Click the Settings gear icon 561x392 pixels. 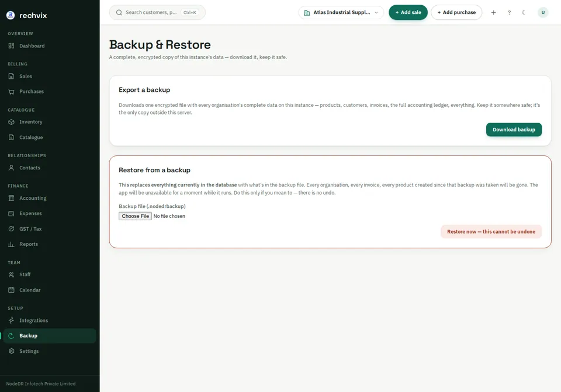click(12, 351)
